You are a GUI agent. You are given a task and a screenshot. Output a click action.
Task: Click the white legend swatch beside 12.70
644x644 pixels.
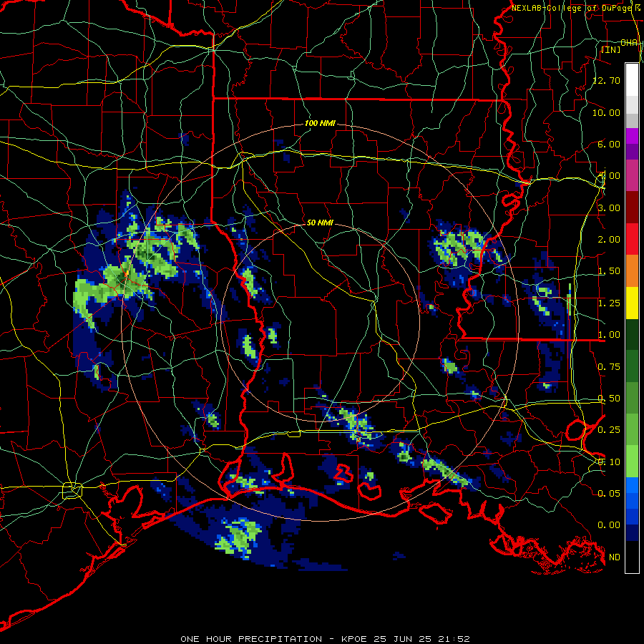coord(632,80)
